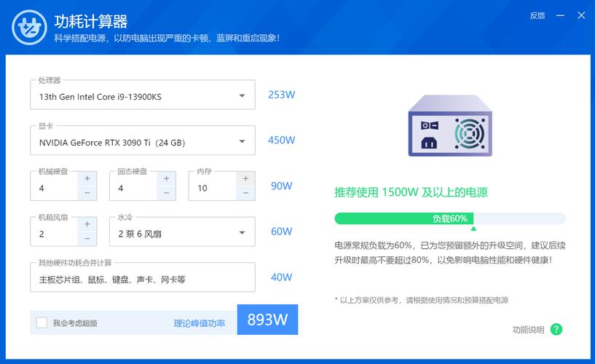
Task: Increase 机械硬盘 count with plus button
Action: coord(87,178)
